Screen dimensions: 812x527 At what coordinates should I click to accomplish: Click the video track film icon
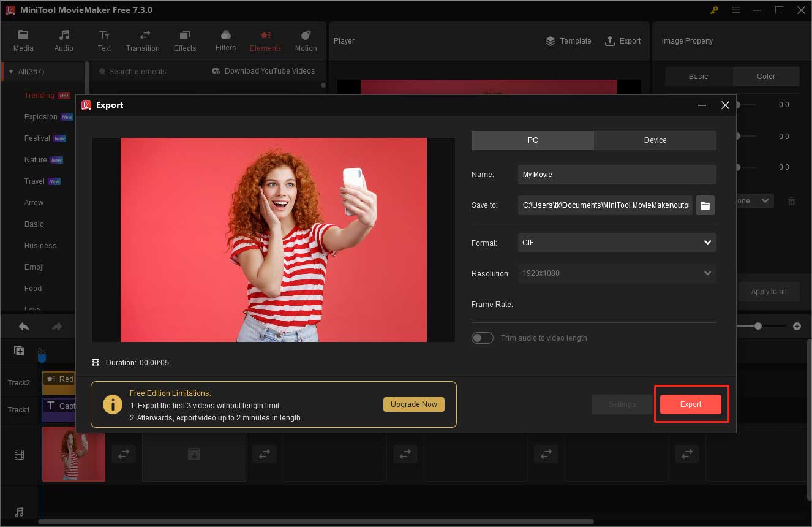[x=20, y=455]
